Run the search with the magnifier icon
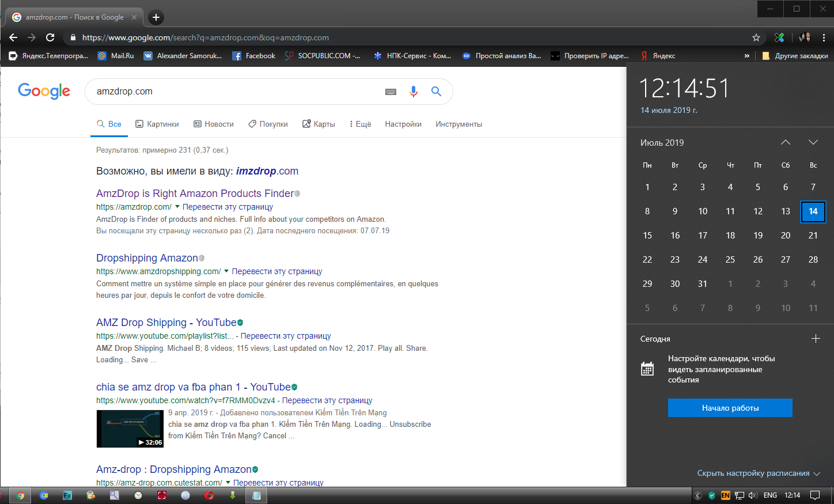 [x=436, y=92]
